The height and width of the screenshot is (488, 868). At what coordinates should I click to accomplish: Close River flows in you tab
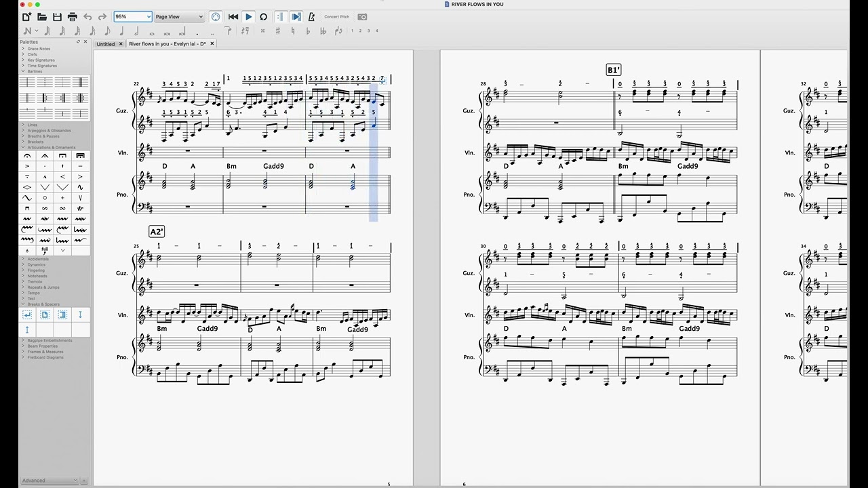tap(212, 43)
